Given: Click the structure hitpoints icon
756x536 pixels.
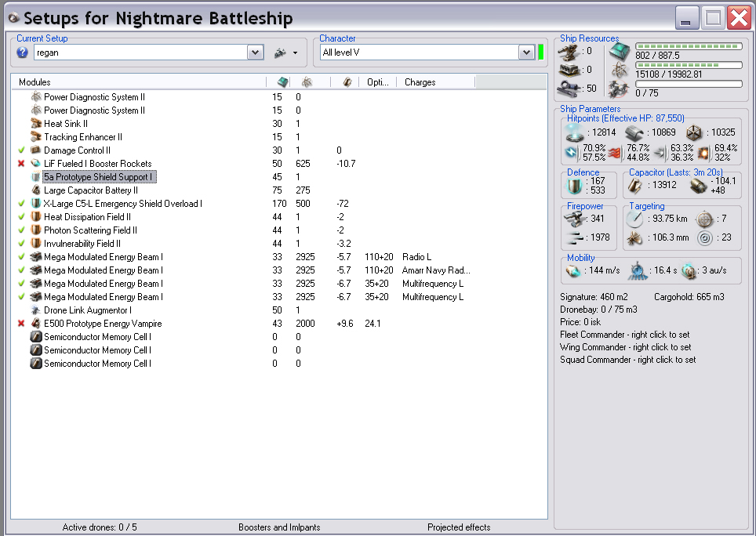Looking at the screenshot, I should tap(694, 132).
